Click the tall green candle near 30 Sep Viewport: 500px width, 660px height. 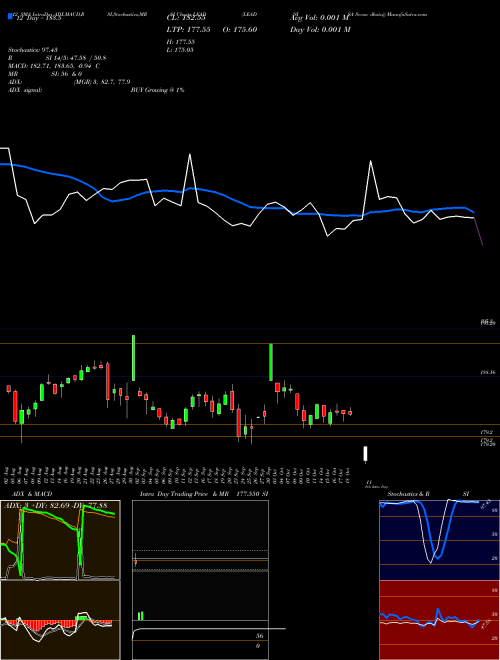tap(271, 362)
